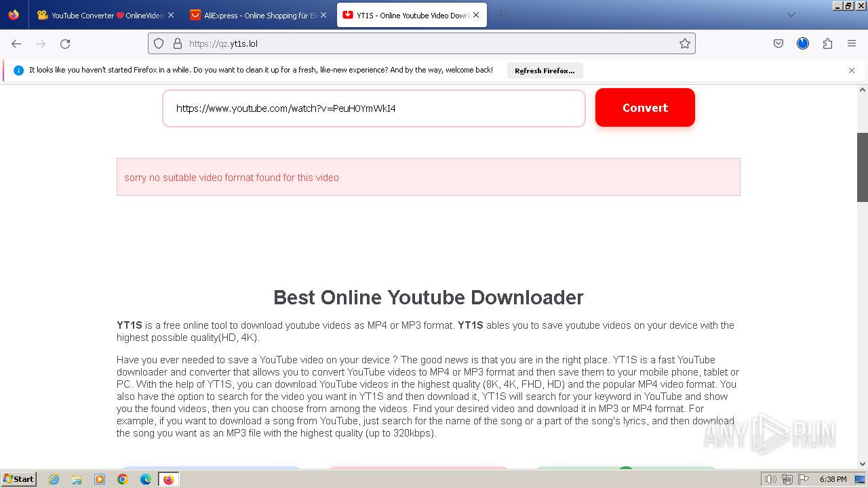Image resolution: width=868 pixels, height=488 pixels.
Task: Click the scrollbar up arrow
Action: tap(863, 89)
